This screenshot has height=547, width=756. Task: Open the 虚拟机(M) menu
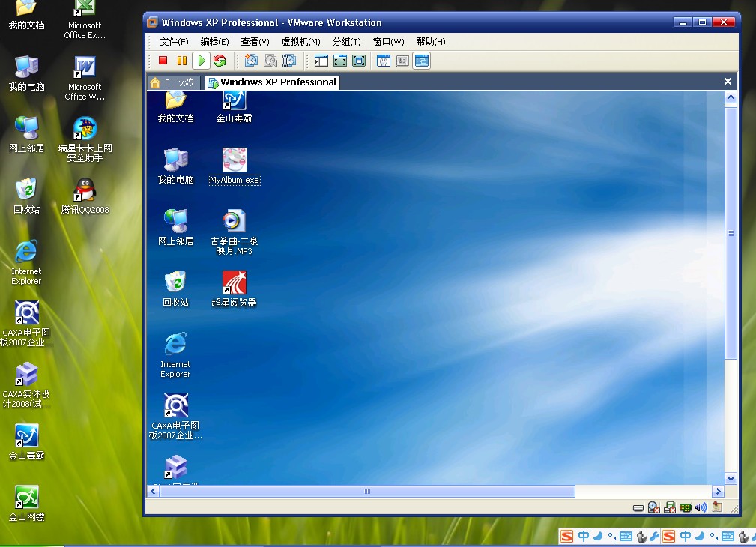(300, 42)
